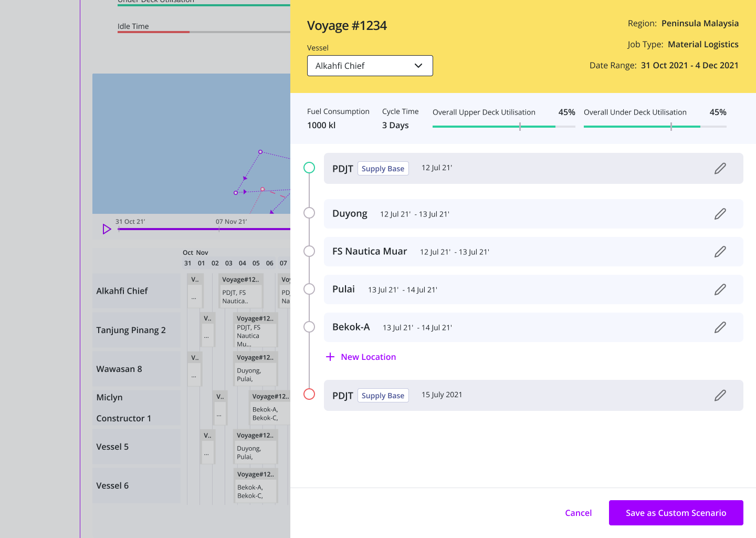The width and height of the screenshot is (756, 538).
Task: Edit the Bekok-A location entry
Action: (x=720, y=327)
